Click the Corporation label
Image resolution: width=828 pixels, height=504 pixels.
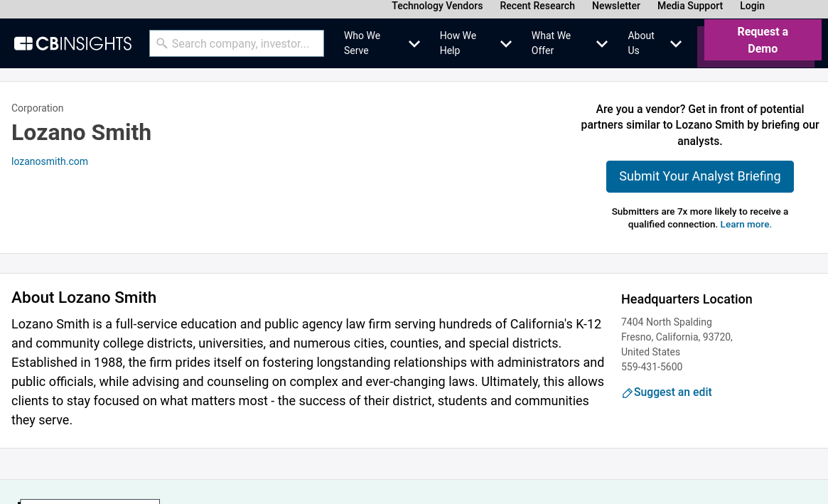click(x=38, y=108)
